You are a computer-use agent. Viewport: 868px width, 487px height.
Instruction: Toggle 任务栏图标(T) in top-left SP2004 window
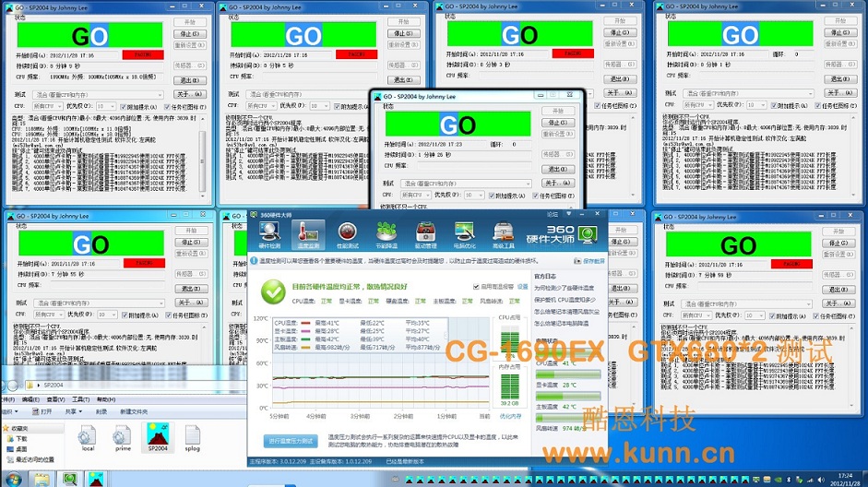(167, 107)
